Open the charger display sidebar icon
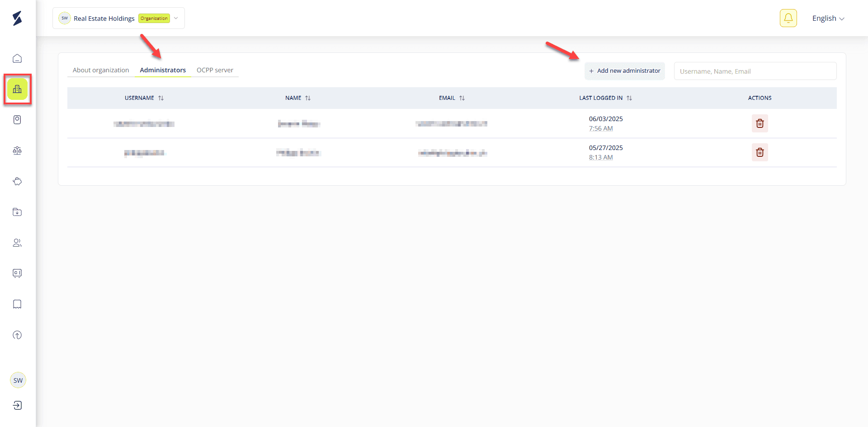 click(17, 273)
